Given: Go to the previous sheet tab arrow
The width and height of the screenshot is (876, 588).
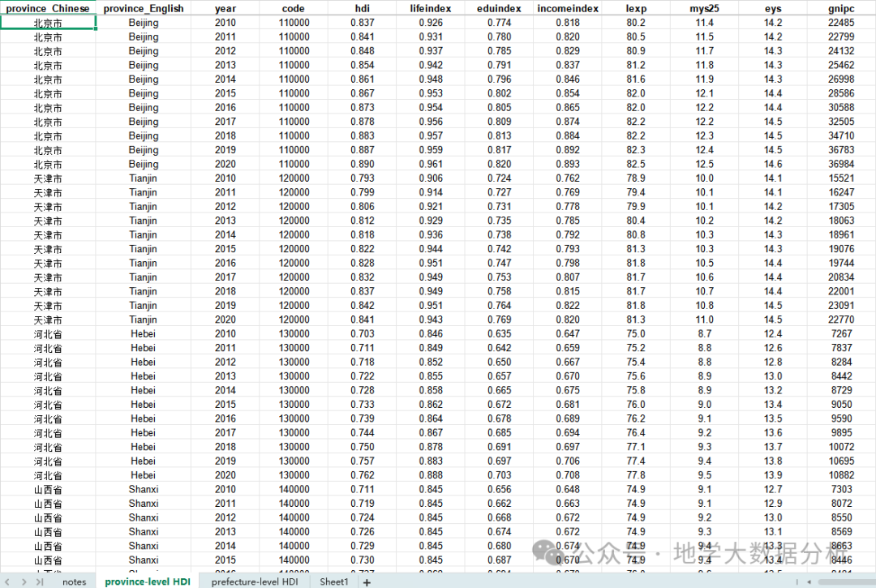Looking at the screenshot, I should tap(8, 582).
